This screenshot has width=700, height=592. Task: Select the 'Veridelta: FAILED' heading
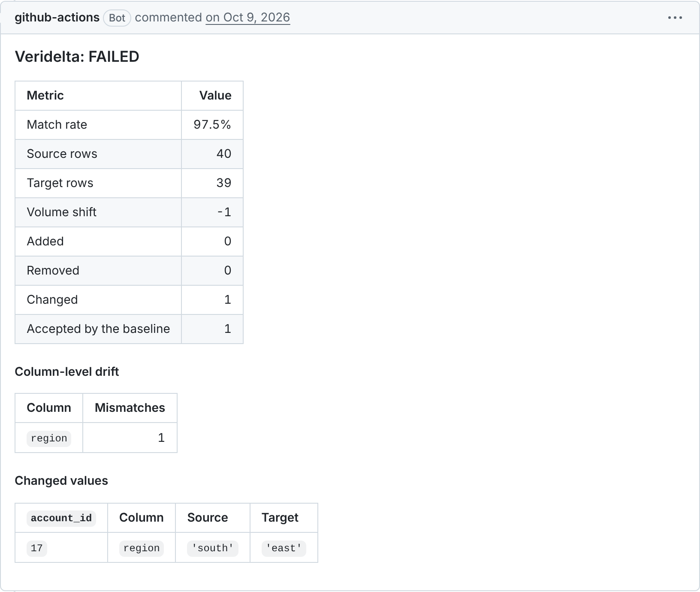click(77, 57)
